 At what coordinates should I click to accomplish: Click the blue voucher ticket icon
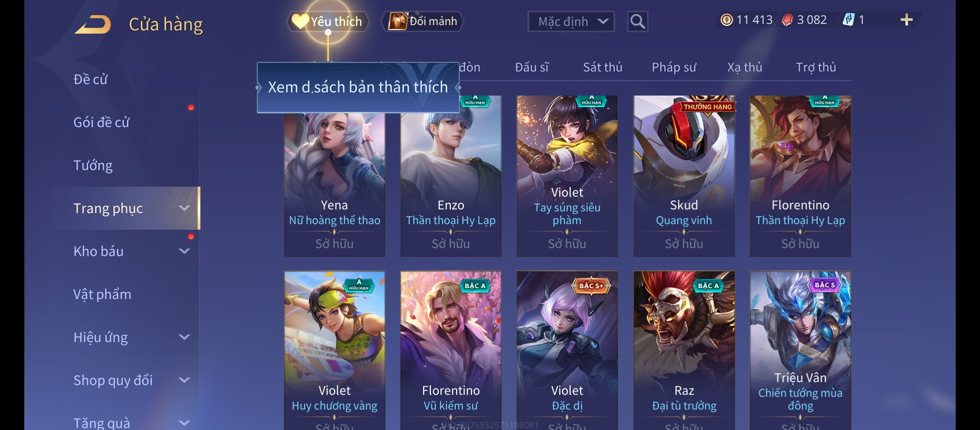[x=849, y=20]
